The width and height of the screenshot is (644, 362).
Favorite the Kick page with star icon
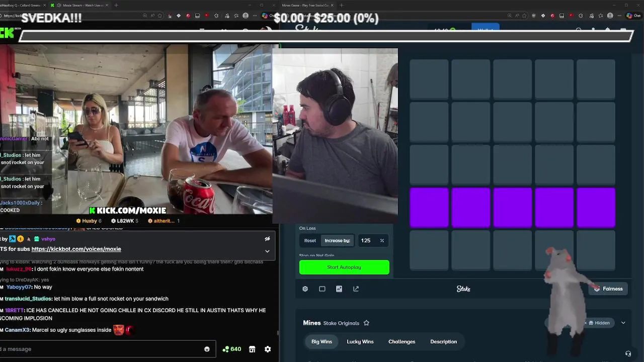160,16
